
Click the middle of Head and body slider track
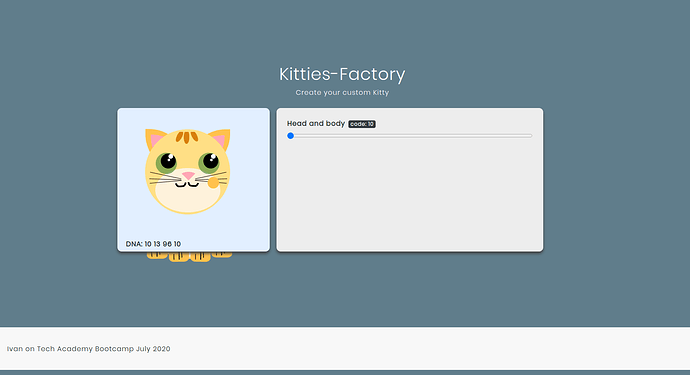410,136
